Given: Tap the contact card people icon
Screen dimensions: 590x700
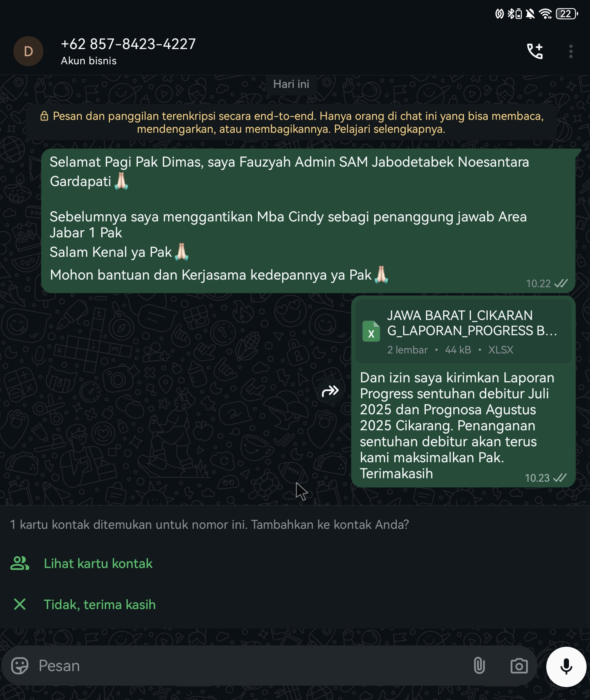Looking at the screenshot, I should [x=20, y=563].
